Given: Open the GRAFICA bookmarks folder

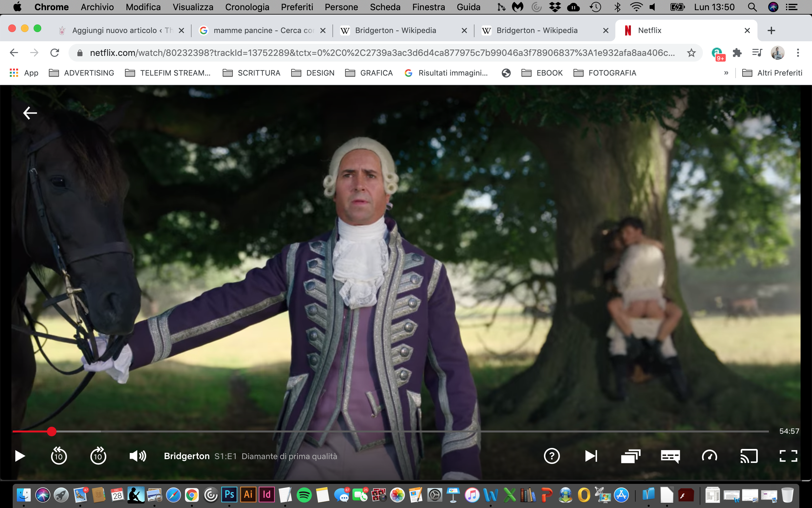Looking at the screenshot, I should pos(369,73).
